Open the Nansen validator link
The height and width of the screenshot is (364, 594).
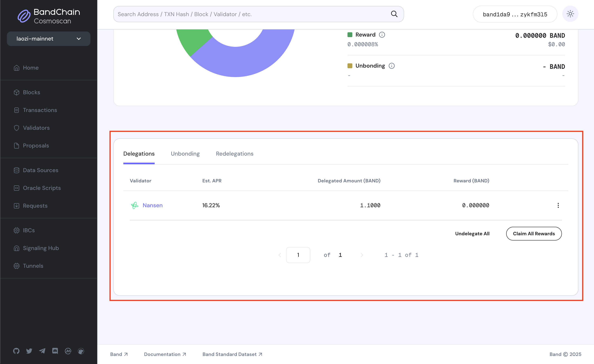[152, 205]
